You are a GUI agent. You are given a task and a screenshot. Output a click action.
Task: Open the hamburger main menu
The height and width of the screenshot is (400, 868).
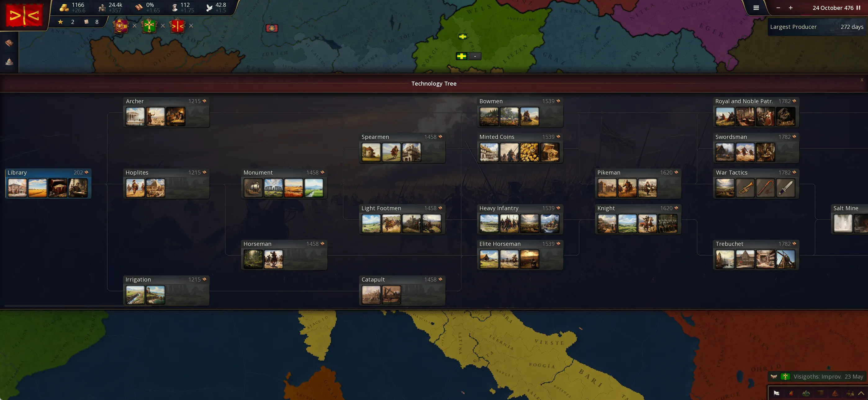click(x=756, y=8)
